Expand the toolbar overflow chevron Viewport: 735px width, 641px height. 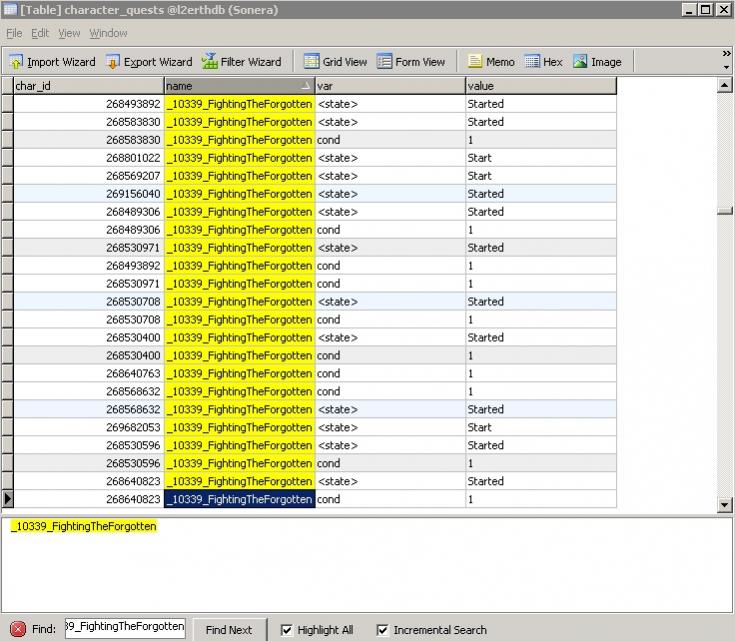click(726, 54)
